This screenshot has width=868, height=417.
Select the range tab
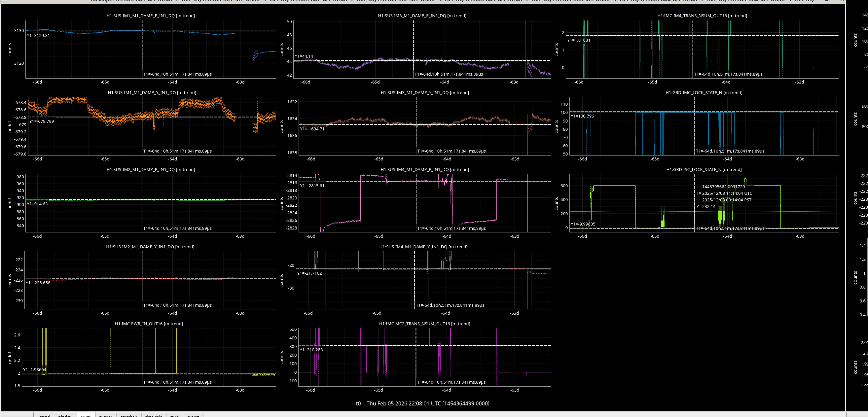click(x=86, y=415)
